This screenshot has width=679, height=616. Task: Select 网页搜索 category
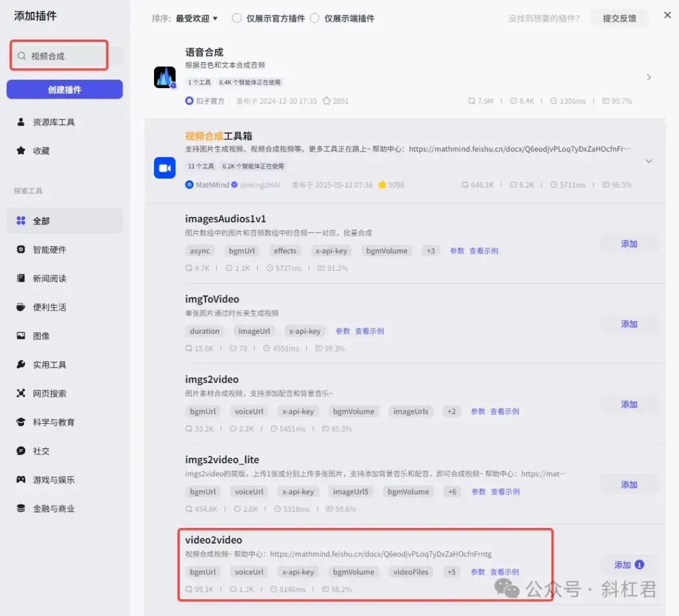click(65, 393)
